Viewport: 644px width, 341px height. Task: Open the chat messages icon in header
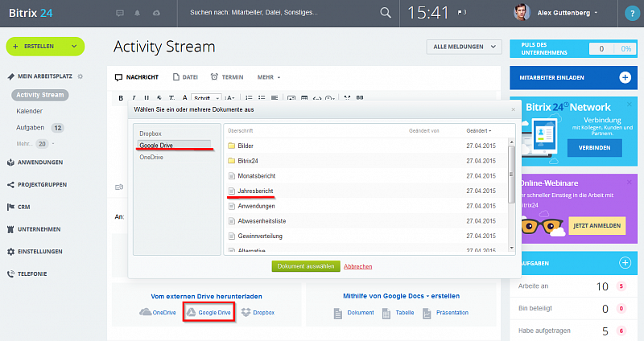click(x=120, y=13)
